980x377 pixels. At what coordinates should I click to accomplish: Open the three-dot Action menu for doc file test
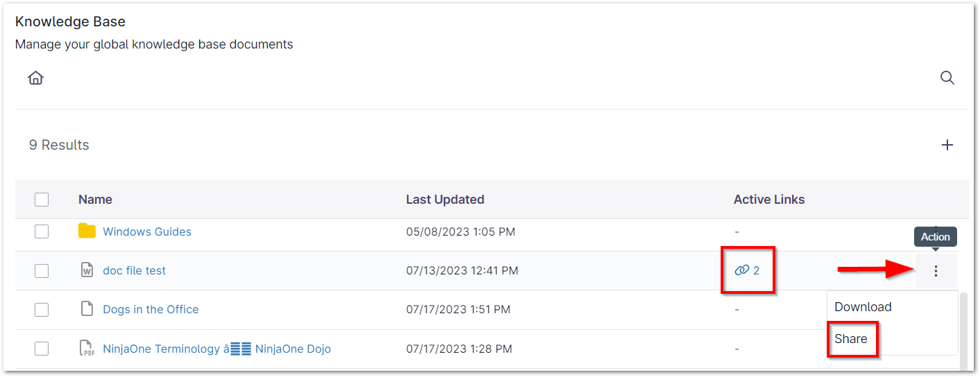coord(936,271)
